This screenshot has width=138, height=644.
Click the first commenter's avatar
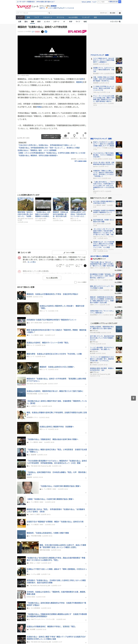(x=19, y=257)
